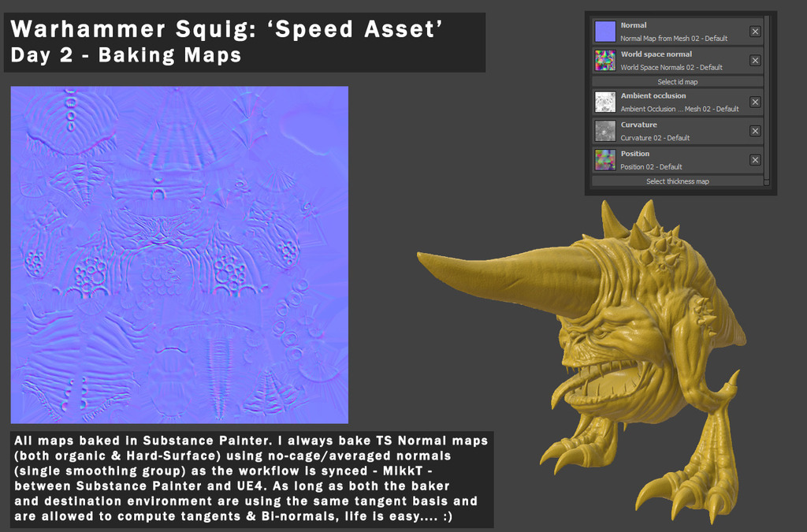Screen dimensions: 807x532
Task: Click the Normal map thumbnail swatch
Action: click(x=605, y=32)
